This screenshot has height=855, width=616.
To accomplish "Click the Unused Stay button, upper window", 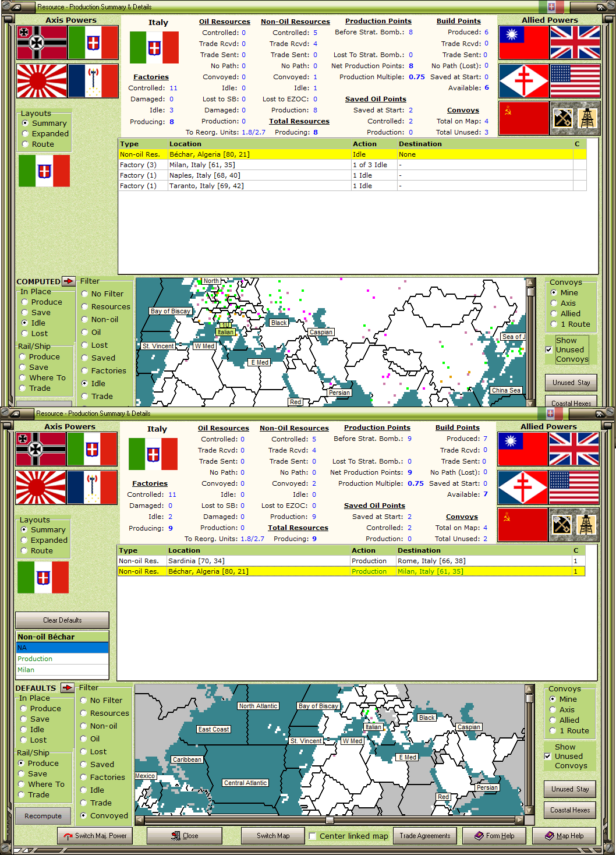I will [571, 383].
